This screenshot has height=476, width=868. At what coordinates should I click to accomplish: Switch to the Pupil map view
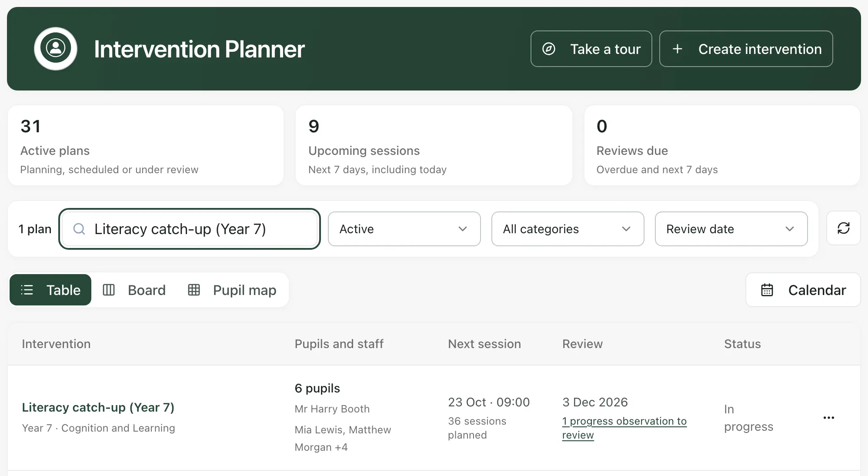coord(232,290)
